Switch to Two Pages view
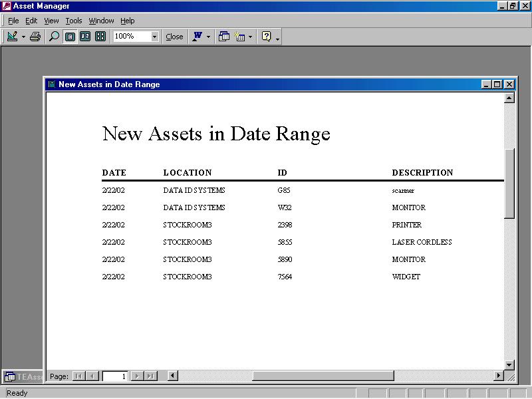This screenshot has width=532, height=399. (85, 37)
